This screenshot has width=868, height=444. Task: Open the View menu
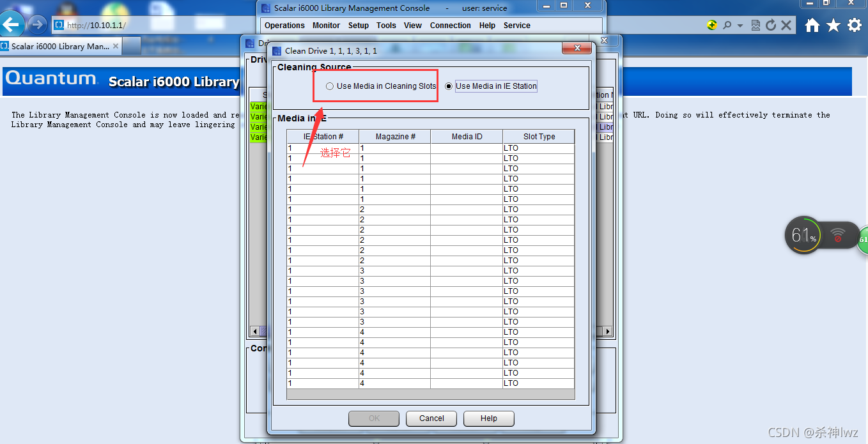pos(413,26)
